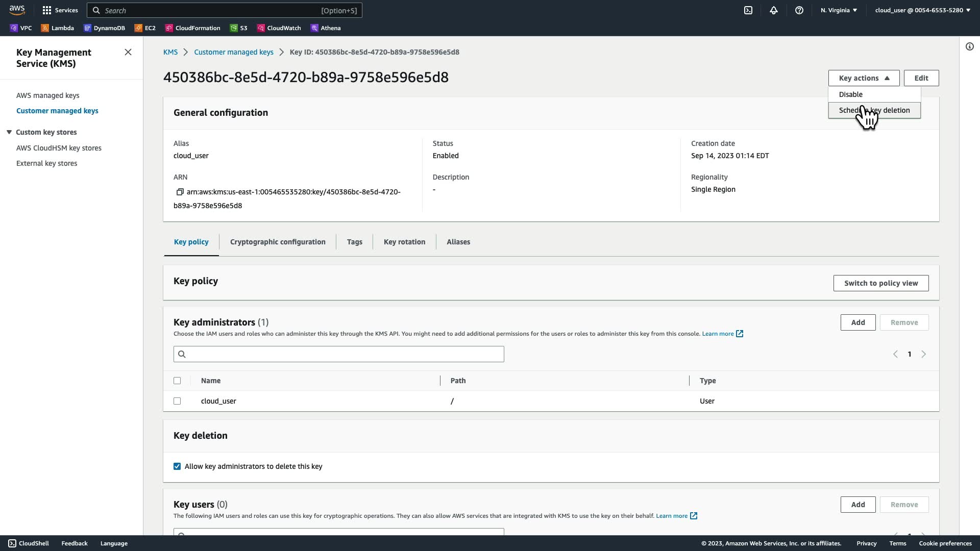Viewport: 980px width, 551px height.
Task: Click the Switch to policy view button
Action: point(880,283)
